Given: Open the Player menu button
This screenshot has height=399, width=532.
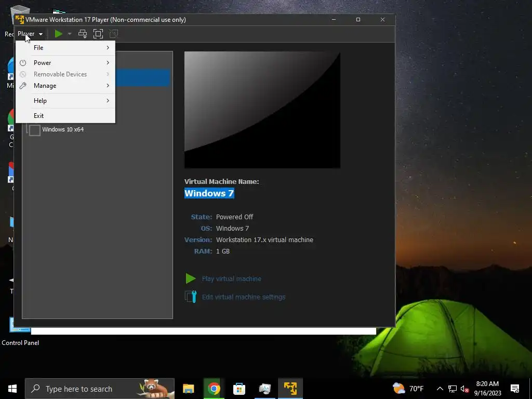Looking at the screenshot, I should [x=30, y=34].
